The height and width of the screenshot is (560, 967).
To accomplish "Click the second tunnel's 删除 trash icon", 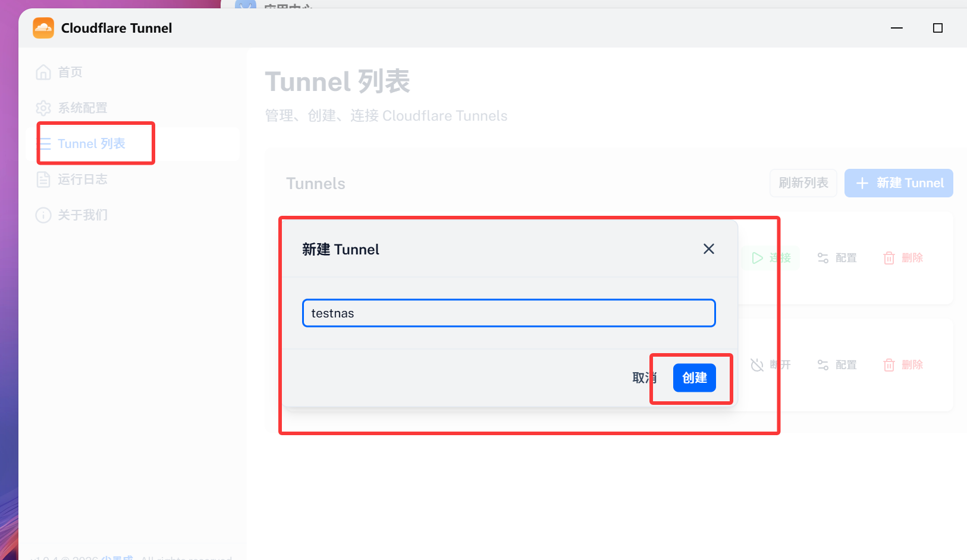I will pos(889,365).
